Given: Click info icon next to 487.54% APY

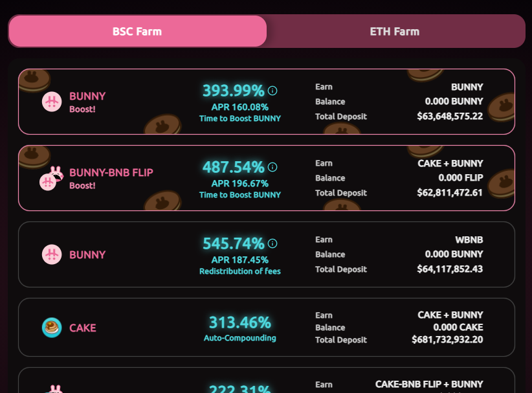Looking at the screenshot, I should (x=272, y=167).
